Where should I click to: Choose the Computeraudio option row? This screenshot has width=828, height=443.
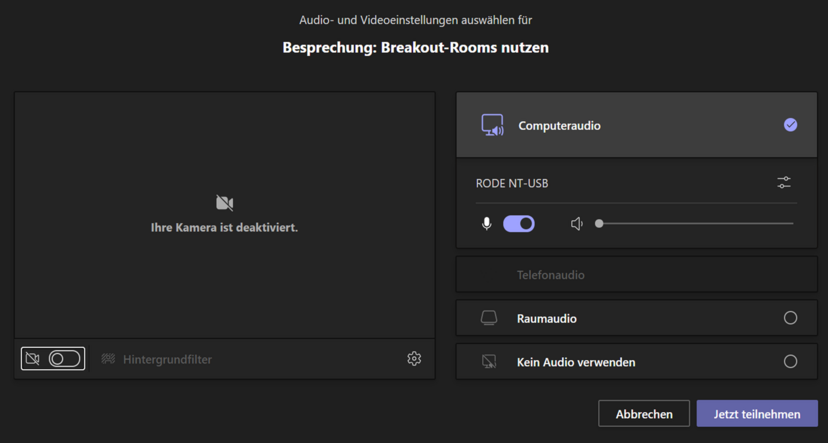636,125
